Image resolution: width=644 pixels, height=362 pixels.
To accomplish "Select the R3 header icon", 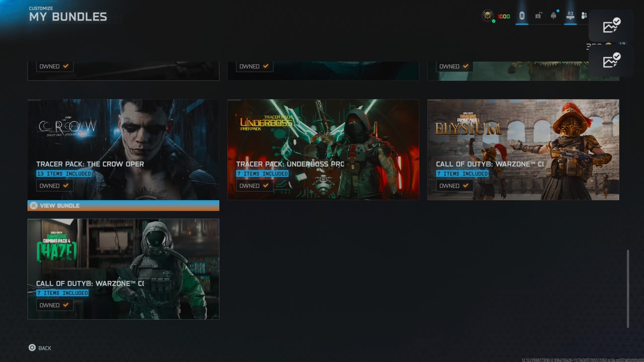I will (x=570, y=16).
